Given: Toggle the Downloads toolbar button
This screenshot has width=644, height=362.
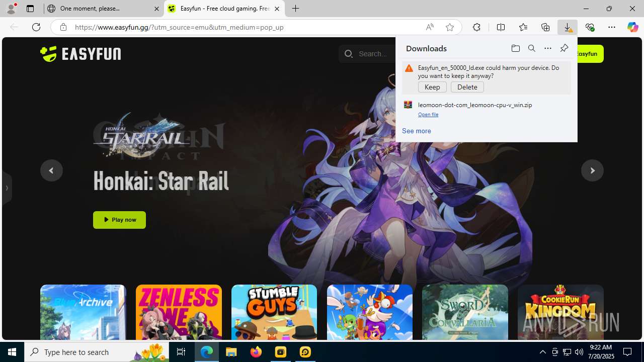Looking at the screenshot, I should (x=568, y=27).
